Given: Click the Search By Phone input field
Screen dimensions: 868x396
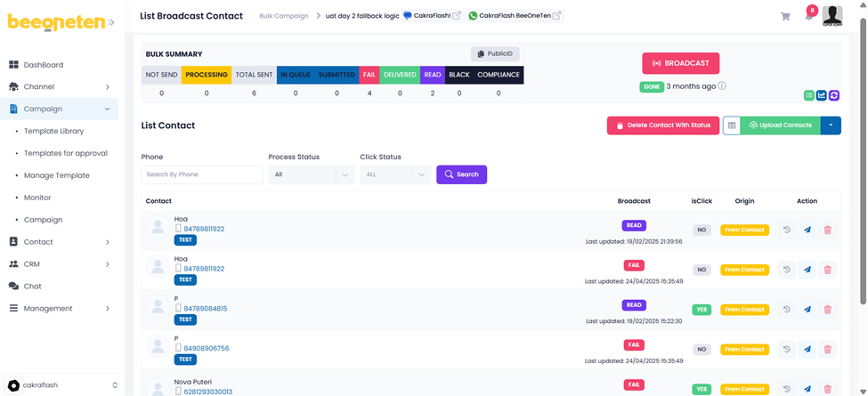Looking at the screenshot, I should (x=201, y=174).
